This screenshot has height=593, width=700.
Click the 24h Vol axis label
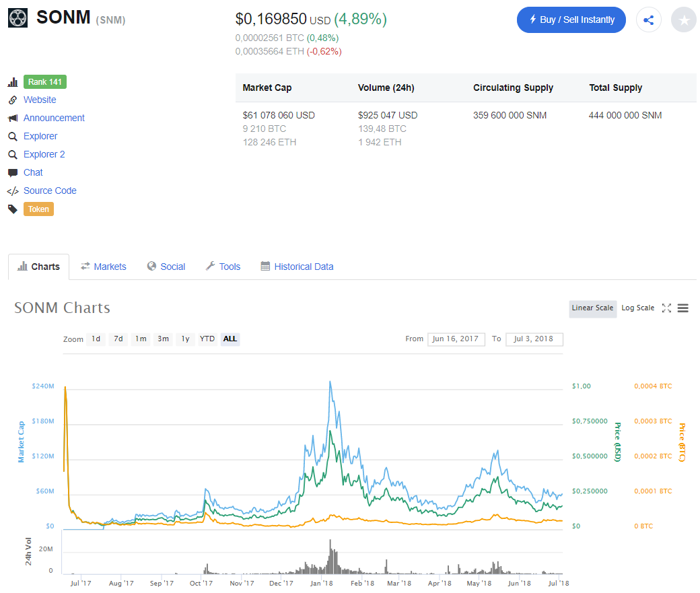coord(28,552)
